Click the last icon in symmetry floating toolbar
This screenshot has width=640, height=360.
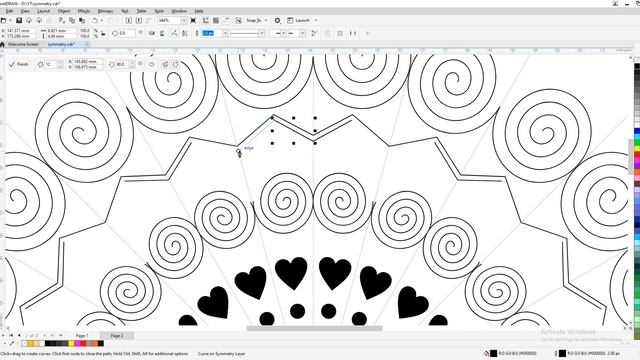coord(176,64)
